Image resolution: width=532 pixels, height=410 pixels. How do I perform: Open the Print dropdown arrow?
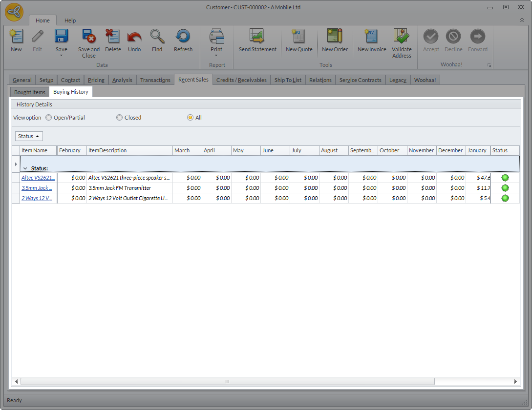pos(216,56)
